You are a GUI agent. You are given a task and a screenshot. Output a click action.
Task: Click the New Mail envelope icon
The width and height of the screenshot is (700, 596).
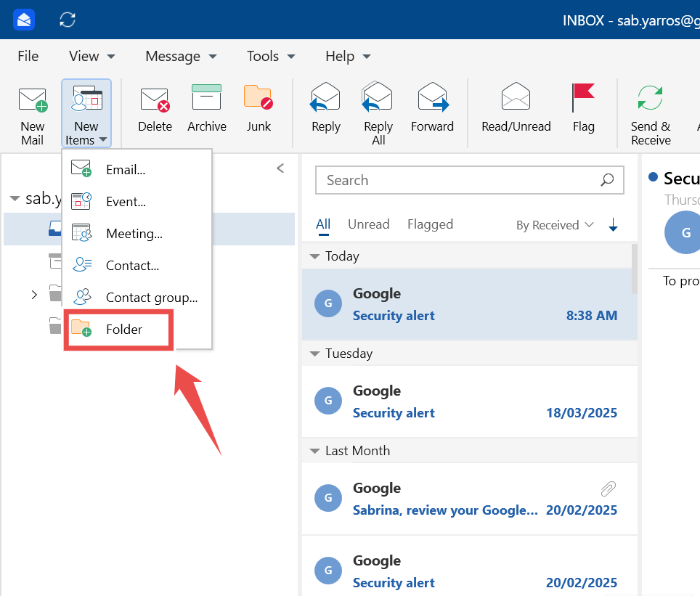(x=33, y=100)
